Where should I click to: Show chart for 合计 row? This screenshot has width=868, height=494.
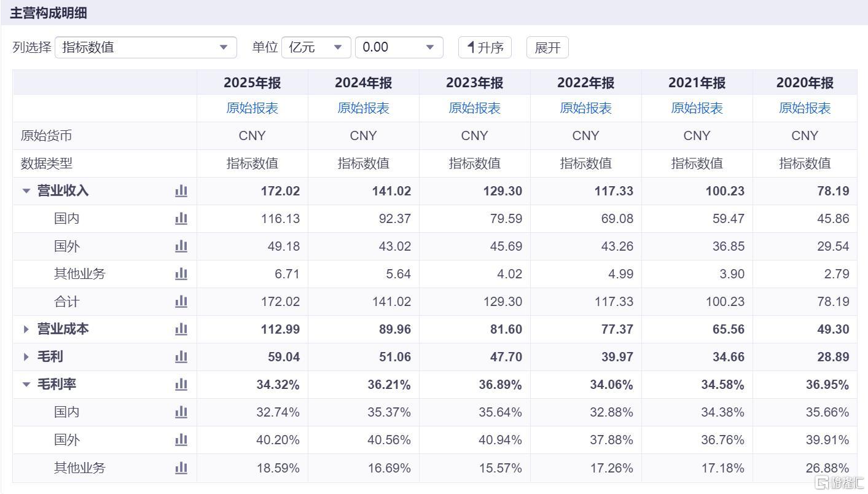pyautogui.click(x=181, y=301)
